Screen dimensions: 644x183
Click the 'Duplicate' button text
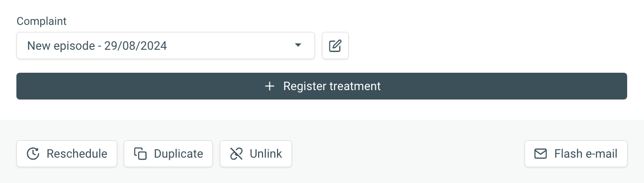[179, 154]
